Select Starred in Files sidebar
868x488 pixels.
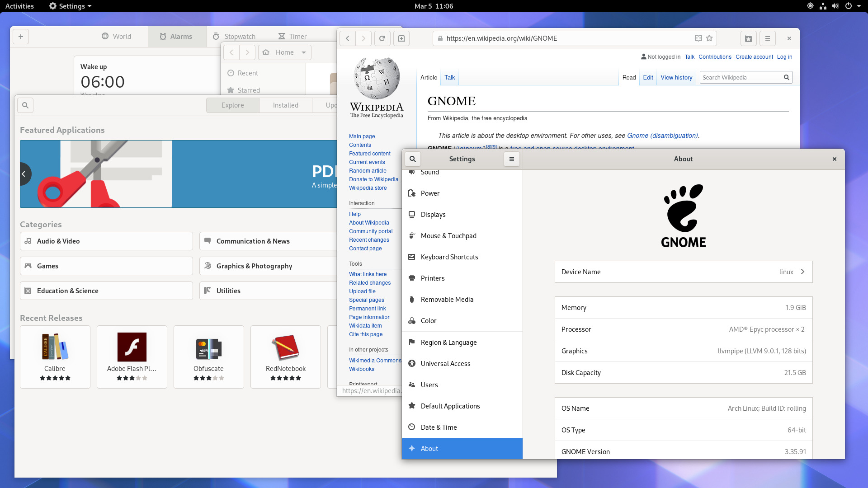click(263, 90)
